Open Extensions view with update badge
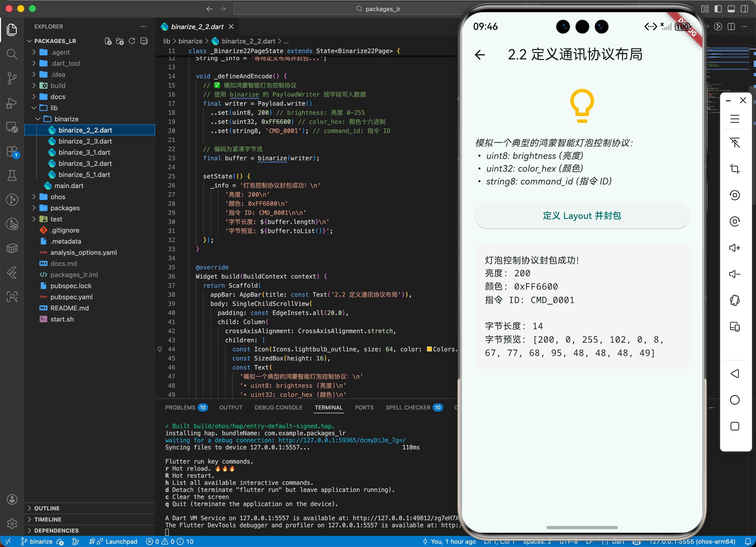 (x=12, y=152)
